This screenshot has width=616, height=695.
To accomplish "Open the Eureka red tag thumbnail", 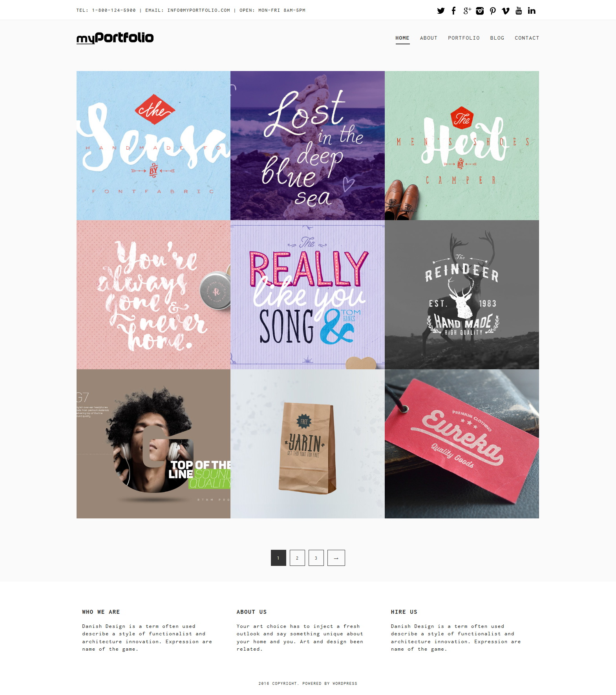I will click(x=462, y=444).
